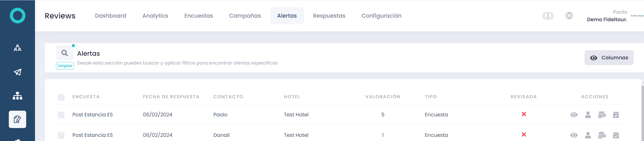Mark Paolo alert as reviewed calendar icon
The width and height of the screenshot is (644, 141).
click(x=616, y=115)
